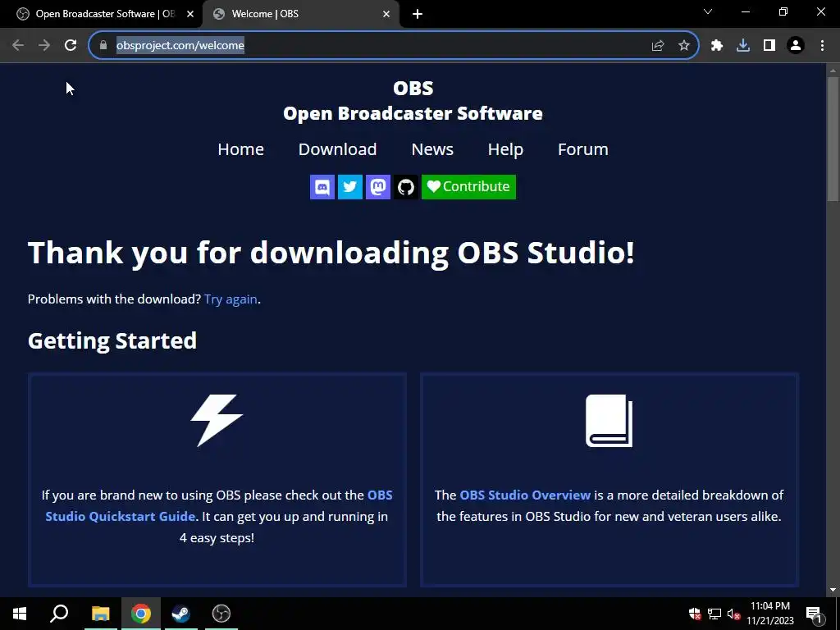The width and height of the screenshot is (840, 630).
Task: Open the Discord icon link
Action: point(322,187)
